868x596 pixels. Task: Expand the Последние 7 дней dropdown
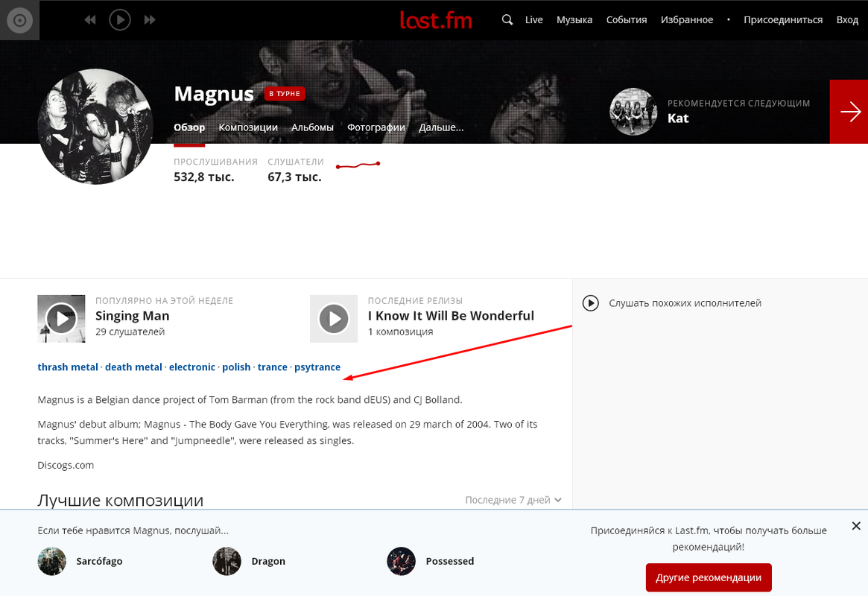coord(513,500)
